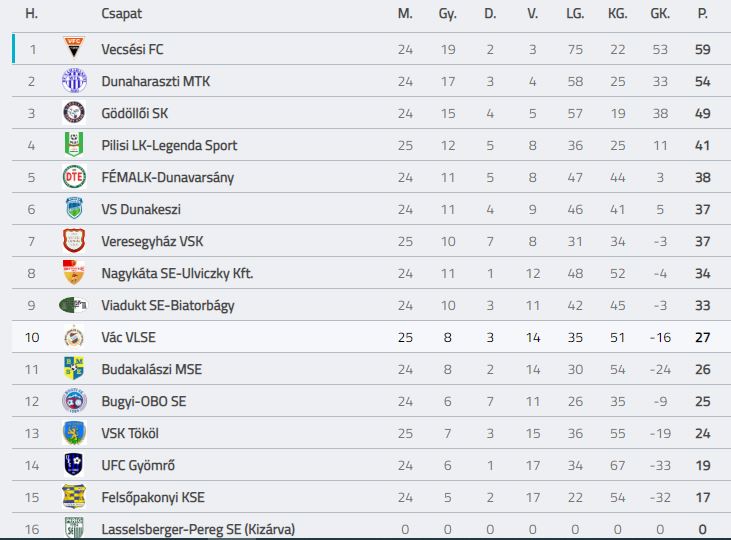Open the Dunaharaszti MTK team logo
This screenshot has height=540, width=731.
tap(74, 80)
